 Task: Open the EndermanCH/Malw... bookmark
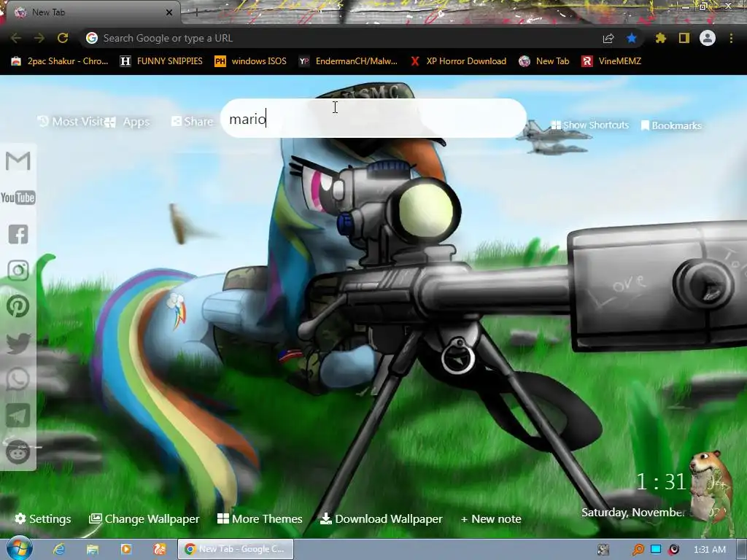(x=348, y=61)
